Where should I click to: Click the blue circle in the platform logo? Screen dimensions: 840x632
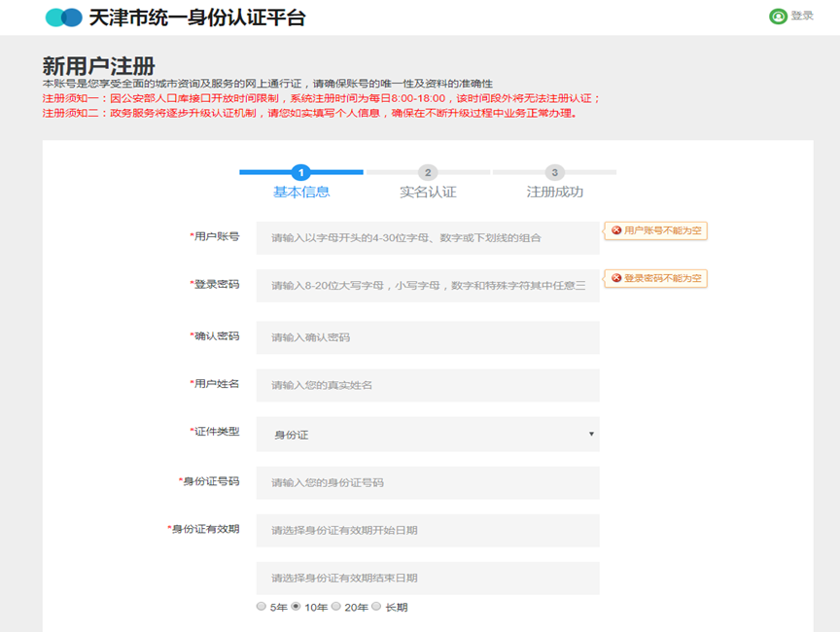tap(71, 17)
